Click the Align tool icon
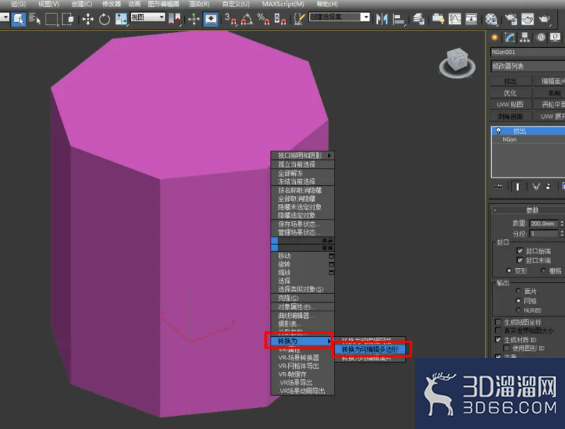Image resolution: width=565 pixels, height=429 pixels. 399,19
